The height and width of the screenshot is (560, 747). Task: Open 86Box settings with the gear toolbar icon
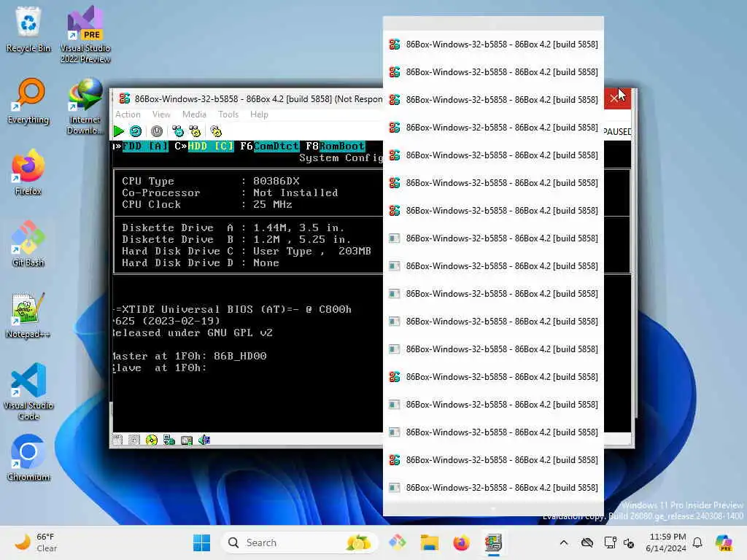pos(216,131)
